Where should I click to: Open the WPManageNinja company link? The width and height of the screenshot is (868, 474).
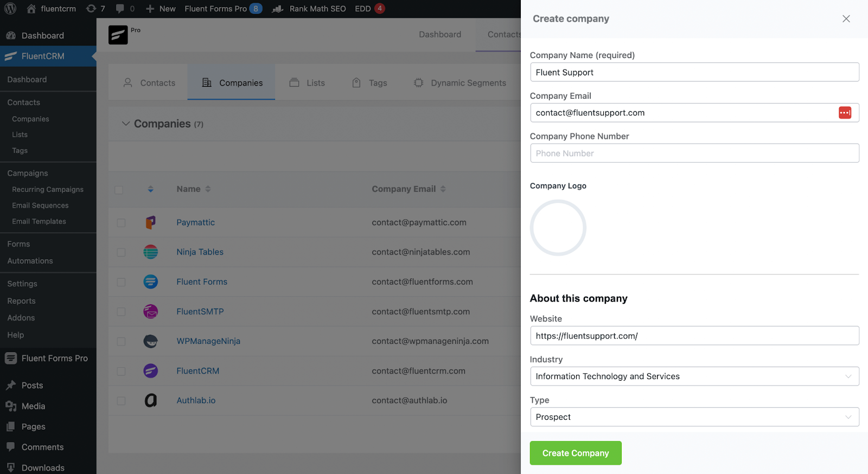(208, 341)
